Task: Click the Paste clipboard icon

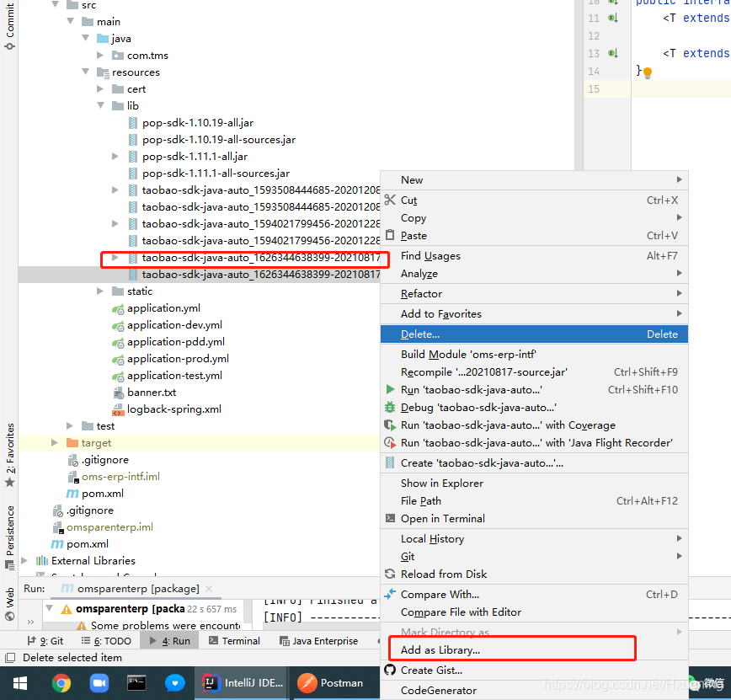Action: pos(390,235)
